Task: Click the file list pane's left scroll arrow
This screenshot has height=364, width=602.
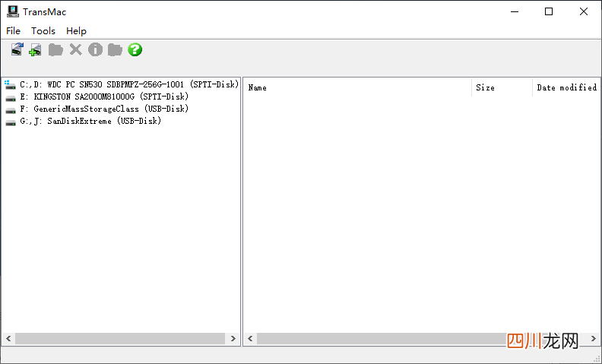Action: (x=250, y=338)
